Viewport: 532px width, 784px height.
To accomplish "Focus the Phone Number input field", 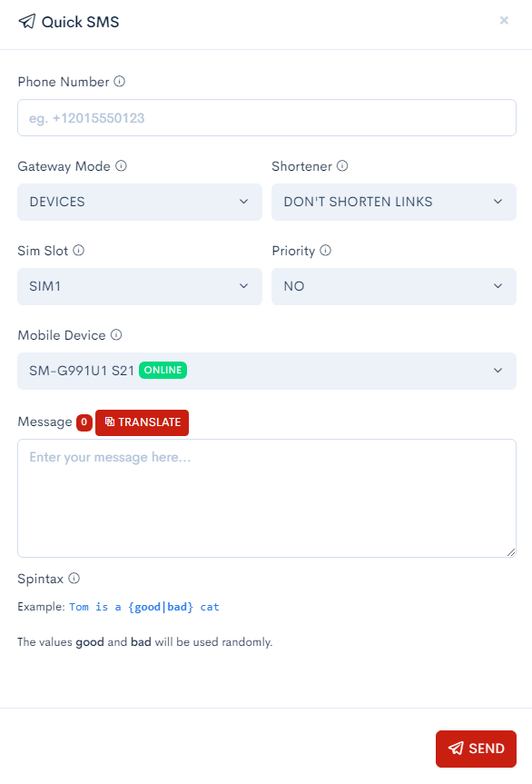I will [x=267, y=117].
